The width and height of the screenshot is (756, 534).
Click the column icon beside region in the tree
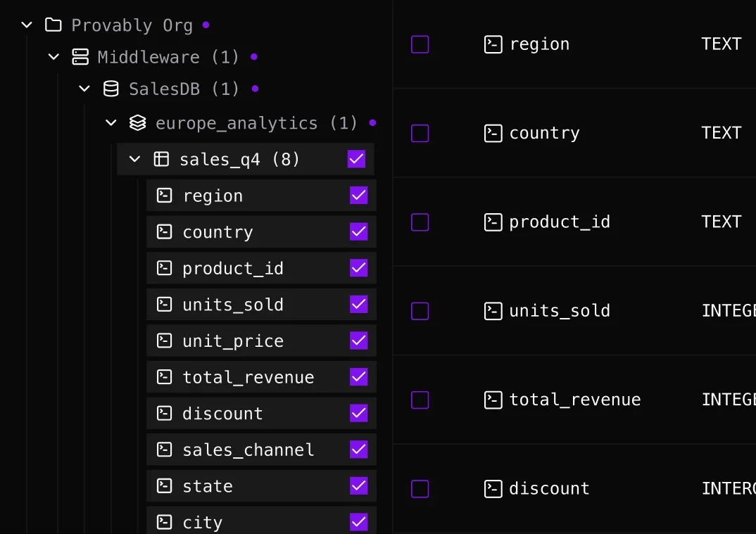point(163,195)
